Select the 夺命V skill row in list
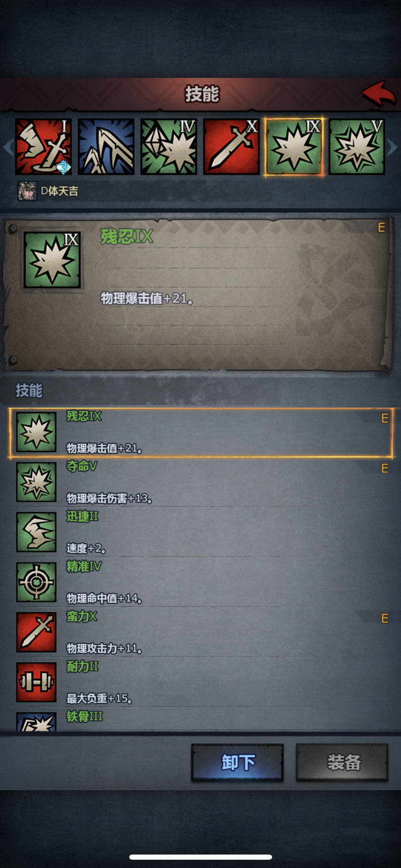Screen dimensions: 401x868 pos(200,482)
